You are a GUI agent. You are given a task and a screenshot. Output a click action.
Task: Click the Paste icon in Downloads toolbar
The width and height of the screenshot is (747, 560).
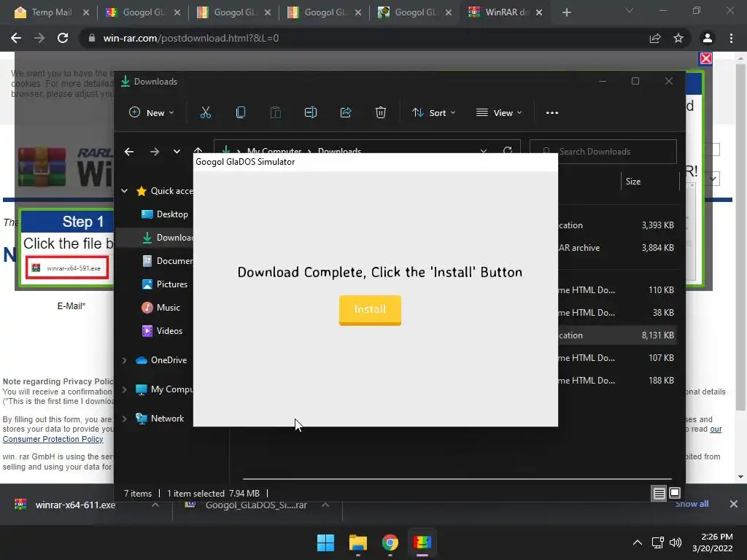[275, 113]
